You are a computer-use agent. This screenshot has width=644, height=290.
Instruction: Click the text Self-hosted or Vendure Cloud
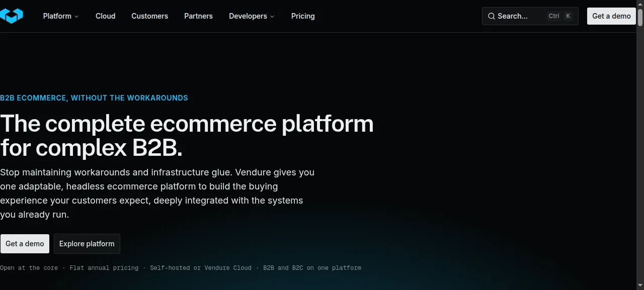201,268
